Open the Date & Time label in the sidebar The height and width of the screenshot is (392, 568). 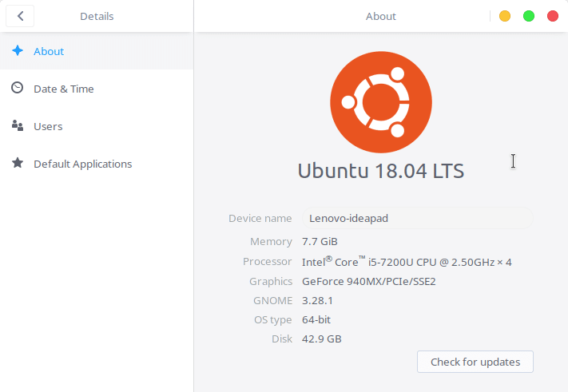click(x=64, y=89)
